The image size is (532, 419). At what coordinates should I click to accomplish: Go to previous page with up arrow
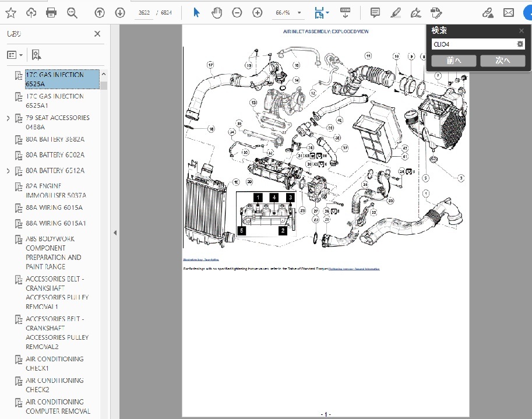100,13
